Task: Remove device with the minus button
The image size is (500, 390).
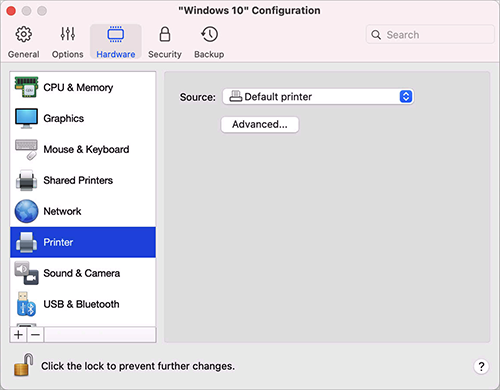Action: (36, 334)
